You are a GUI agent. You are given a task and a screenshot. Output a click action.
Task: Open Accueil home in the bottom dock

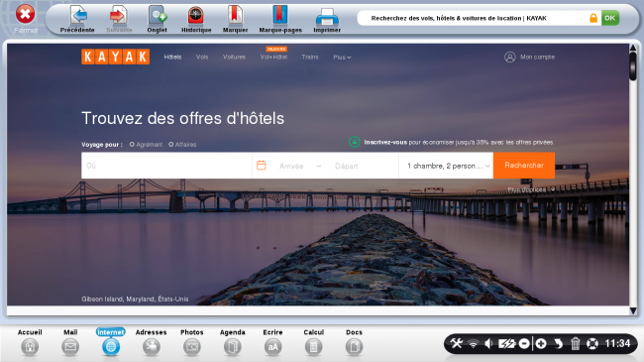pos(30,342)
